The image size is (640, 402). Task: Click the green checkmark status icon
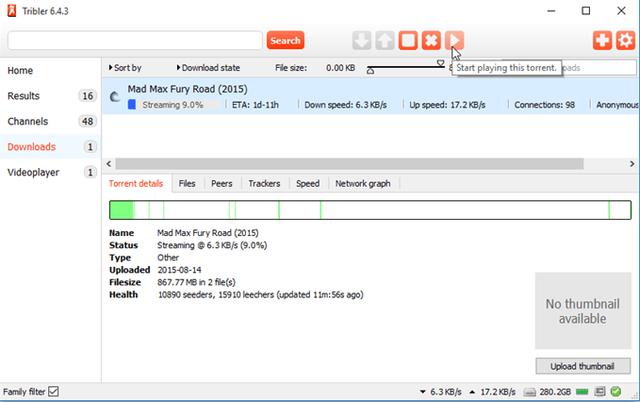(616, 392)
